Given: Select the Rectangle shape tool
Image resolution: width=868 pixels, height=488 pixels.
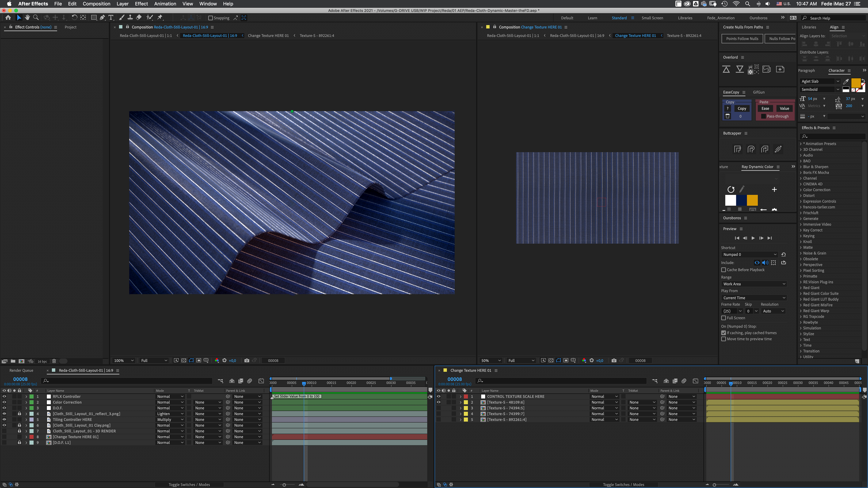Looking at the screenshot, I should pos(94,18).
